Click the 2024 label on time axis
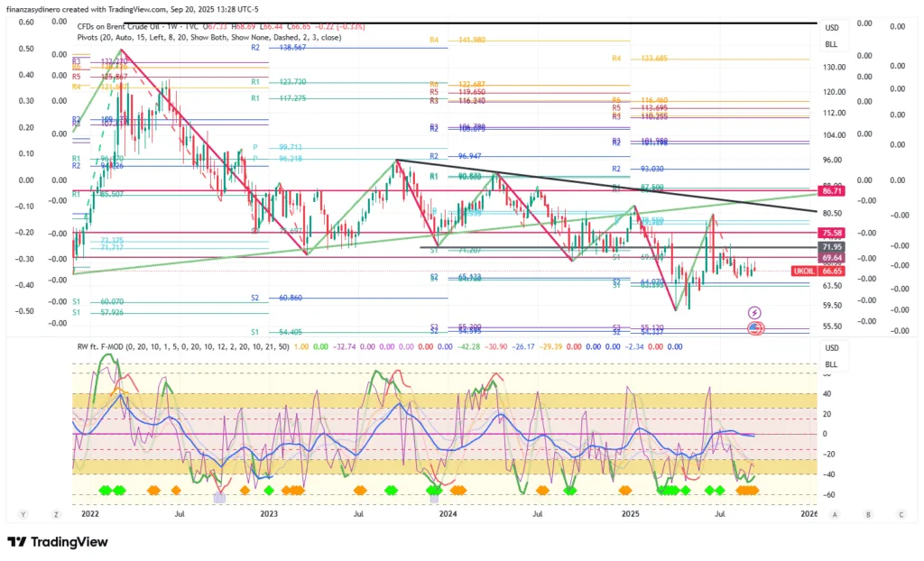This screenshot has width=924, height=561. coord(448,514)
